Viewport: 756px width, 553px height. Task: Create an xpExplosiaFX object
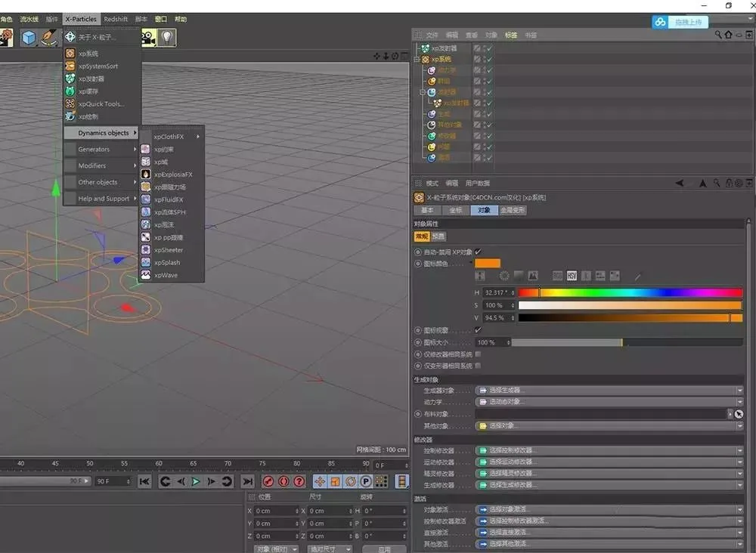(172, 175)
